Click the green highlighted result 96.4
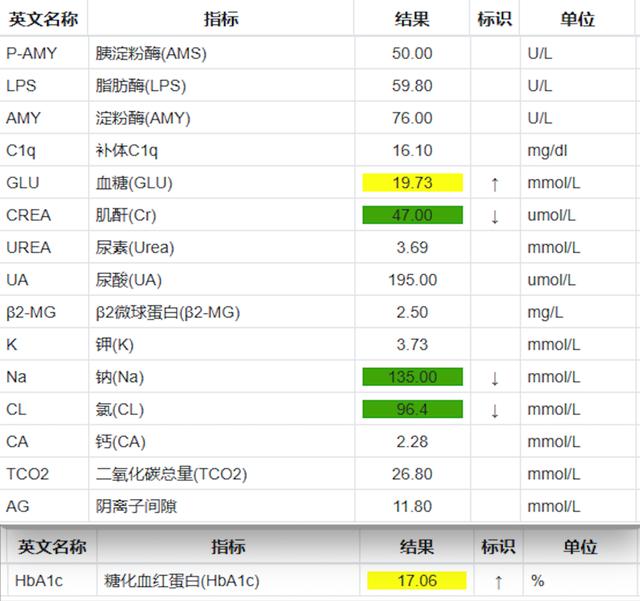The width and height of the screenshot is (640, 601). click(413, 409)
